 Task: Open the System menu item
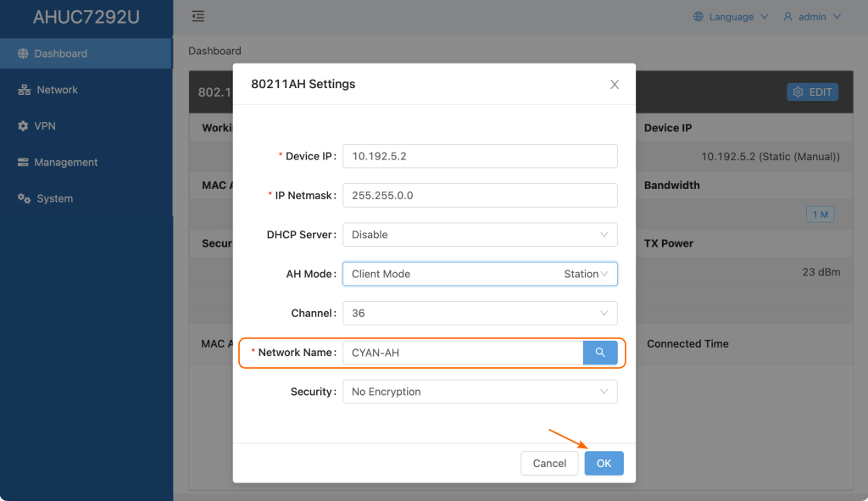click(86, 198)
